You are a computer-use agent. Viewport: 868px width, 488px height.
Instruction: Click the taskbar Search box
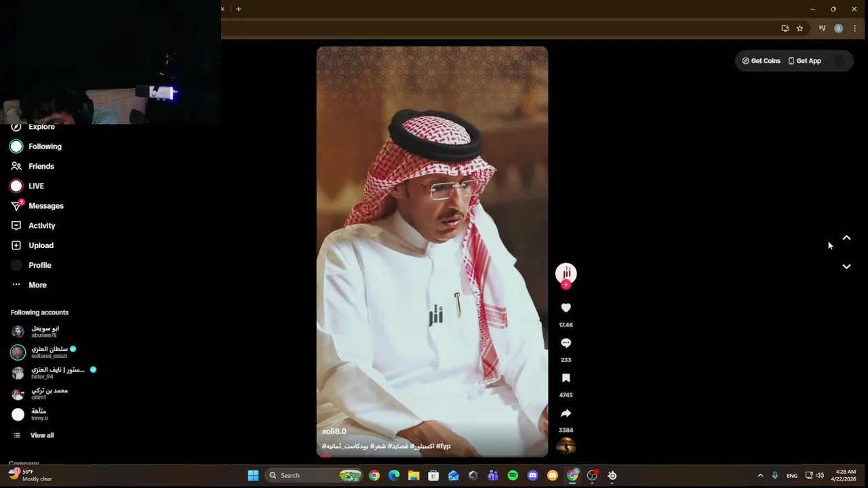(315, 476)
